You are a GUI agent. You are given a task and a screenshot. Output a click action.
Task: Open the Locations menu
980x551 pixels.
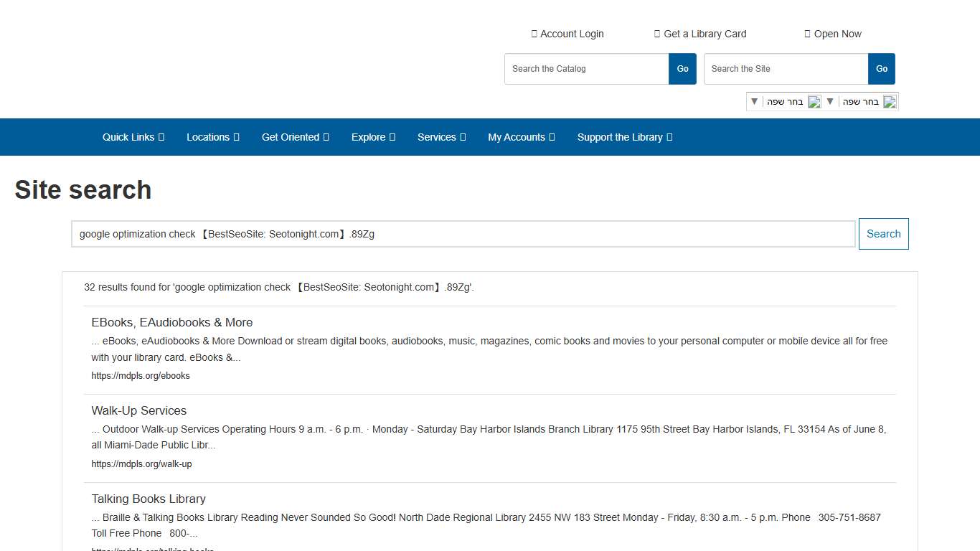(x=212, y=137)
